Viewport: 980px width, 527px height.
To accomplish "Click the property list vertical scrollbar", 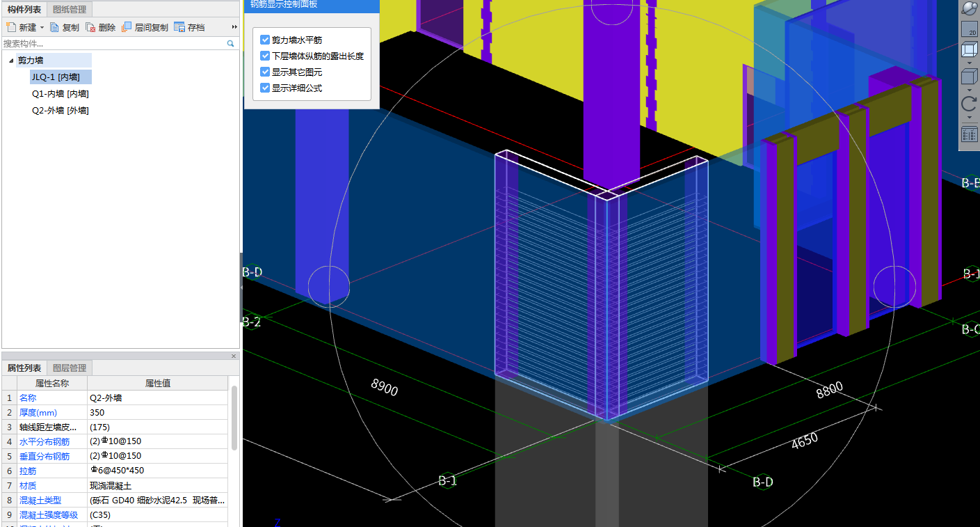I will (234, 418).
